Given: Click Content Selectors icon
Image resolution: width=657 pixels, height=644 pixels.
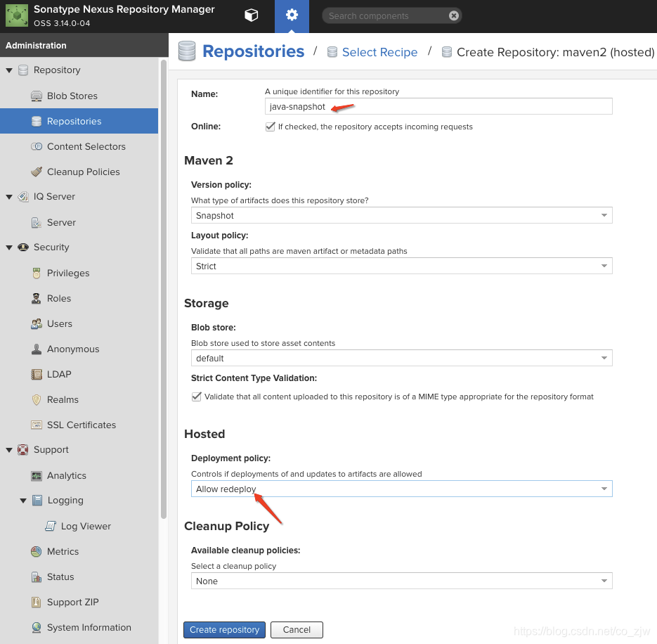Looking at the screenshot, I should (37, 146).
